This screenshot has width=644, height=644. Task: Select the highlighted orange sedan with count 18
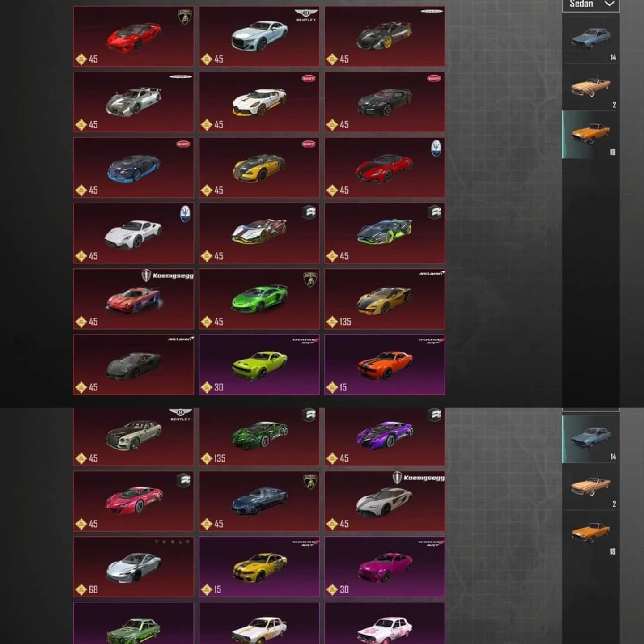tap(591, 135)
